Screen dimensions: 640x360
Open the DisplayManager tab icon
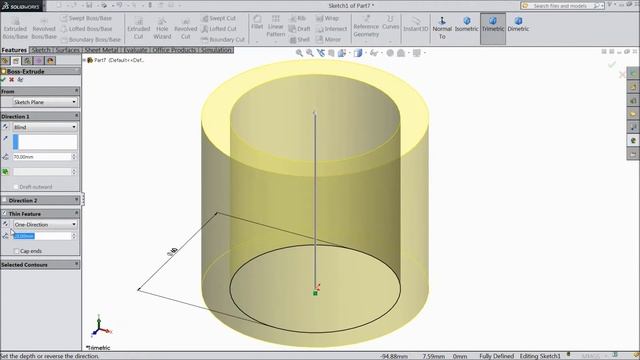click(50, 61)
